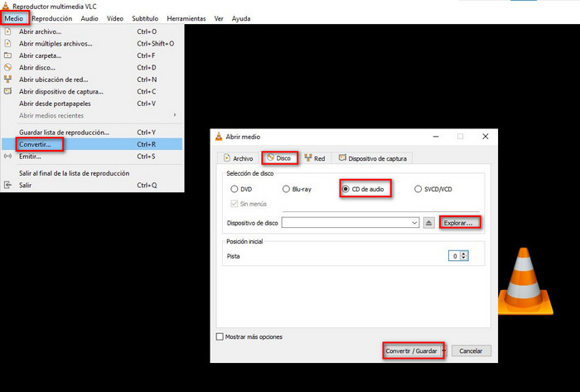Select the DVD radio button

(234, 189)
